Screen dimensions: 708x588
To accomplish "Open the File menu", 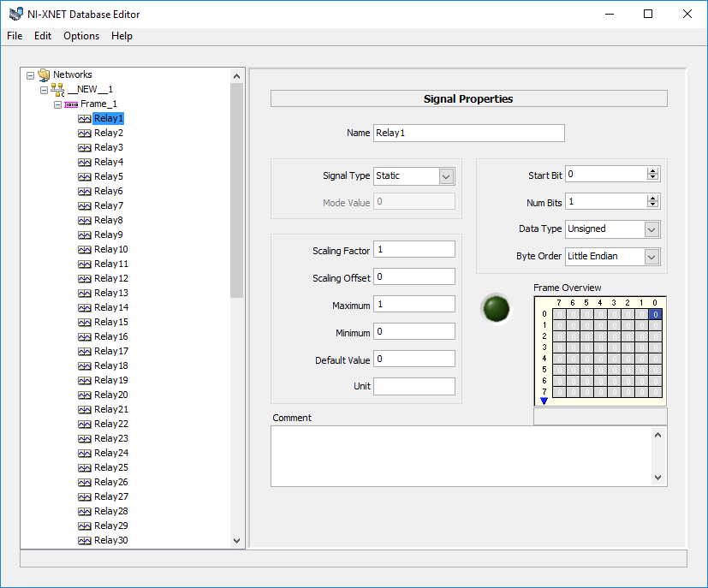I will (15, 36).
